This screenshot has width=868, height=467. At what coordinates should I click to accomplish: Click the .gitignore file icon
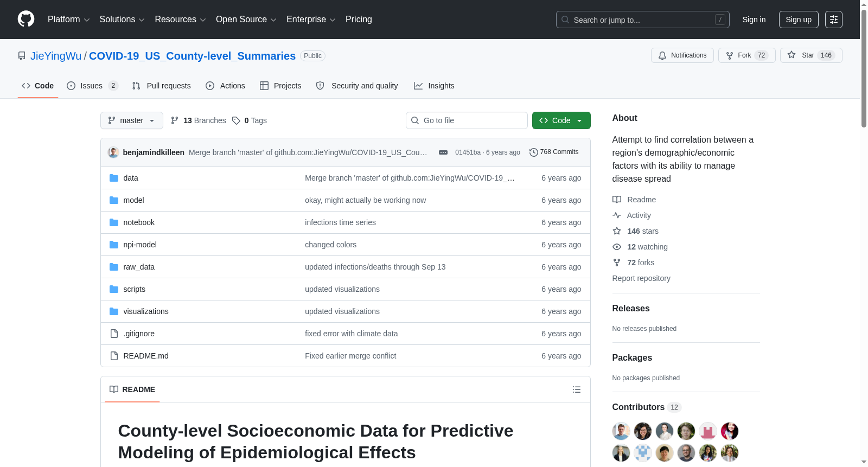tap(114, 334)
